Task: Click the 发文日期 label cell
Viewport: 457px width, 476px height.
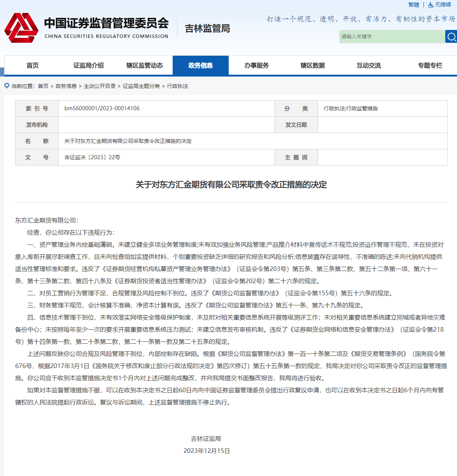Action: coord(296,125)
